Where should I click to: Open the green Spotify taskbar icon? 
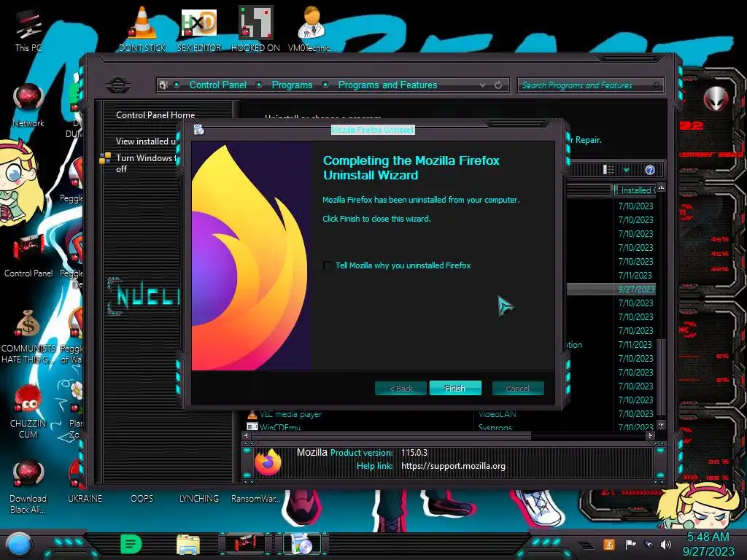131,544
